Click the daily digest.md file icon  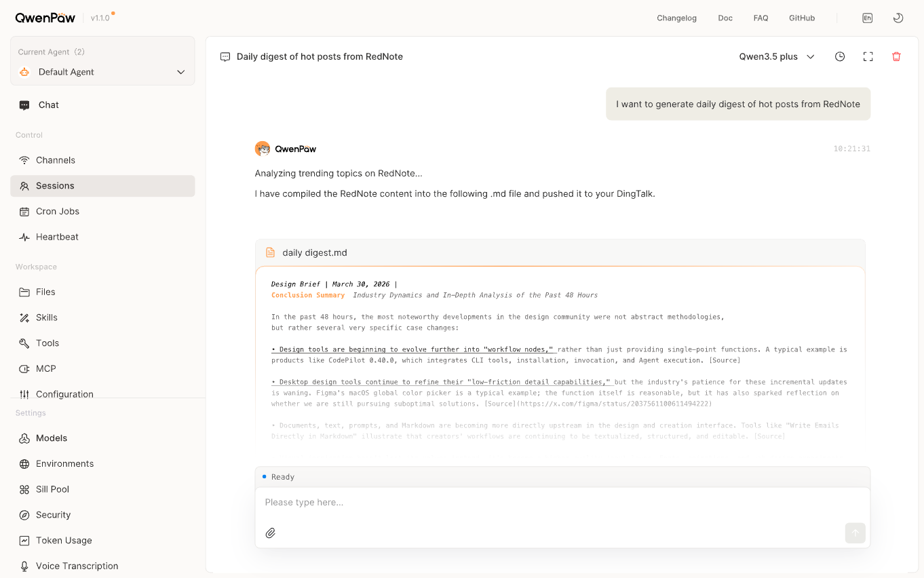coord(270,252)
